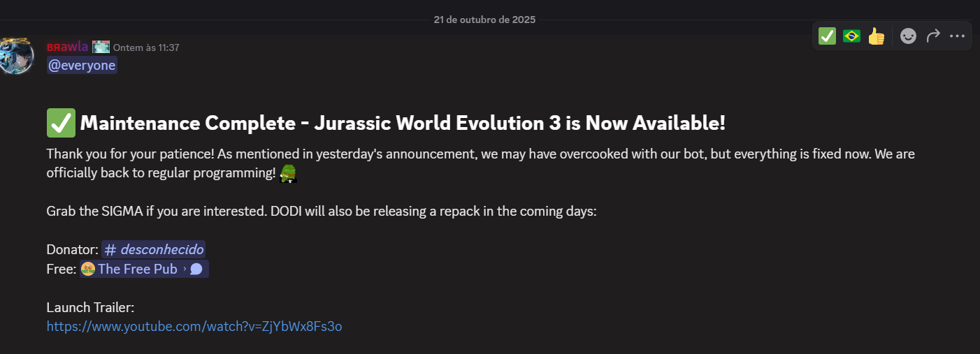The height and width of the screenshot is (354, 980).
Task: Click The Free Pub emoji icon
Action: (x=88, y=269)
